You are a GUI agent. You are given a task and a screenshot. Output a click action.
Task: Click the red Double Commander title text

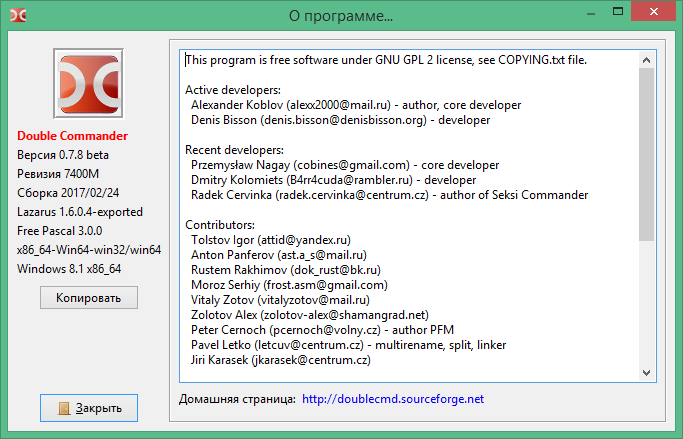(72, 136)
